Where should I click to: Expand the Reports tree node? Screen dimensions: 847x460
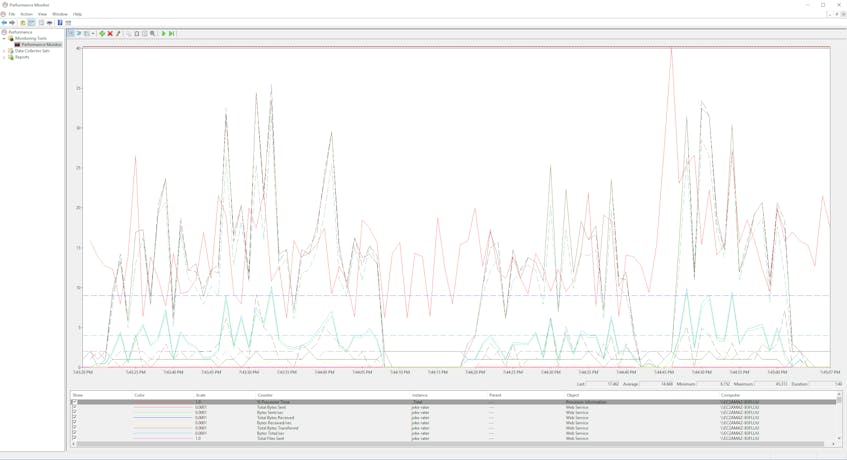4,57
